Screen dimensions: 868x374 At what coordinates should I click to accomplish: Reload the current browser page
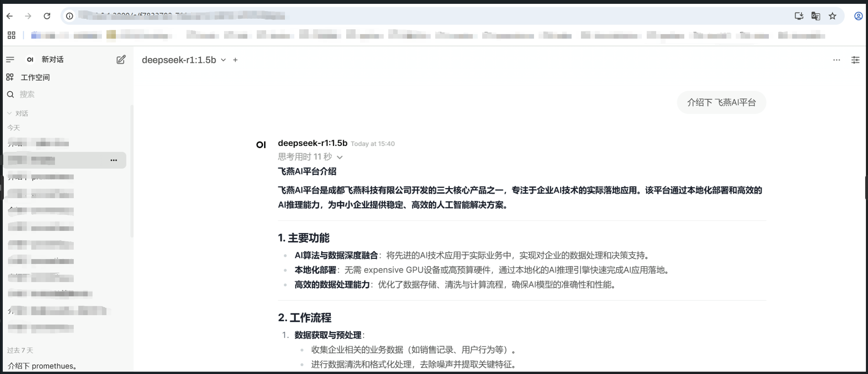point(47,16)
